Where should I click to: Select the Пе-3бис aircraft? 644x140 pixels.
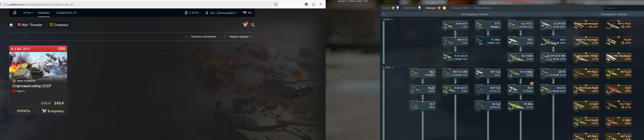pos(520,106)
